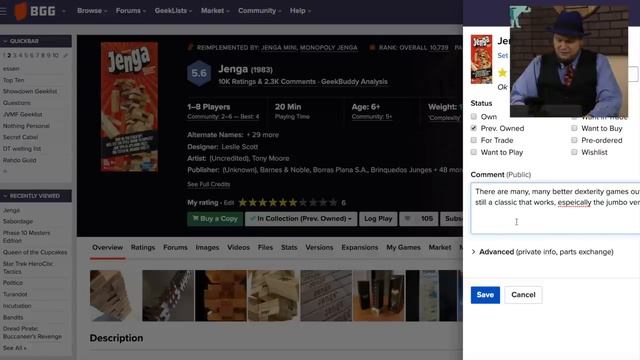640x360 pixels.
Task: Tick the Wishlist checkbox
Action: (574, 152)
